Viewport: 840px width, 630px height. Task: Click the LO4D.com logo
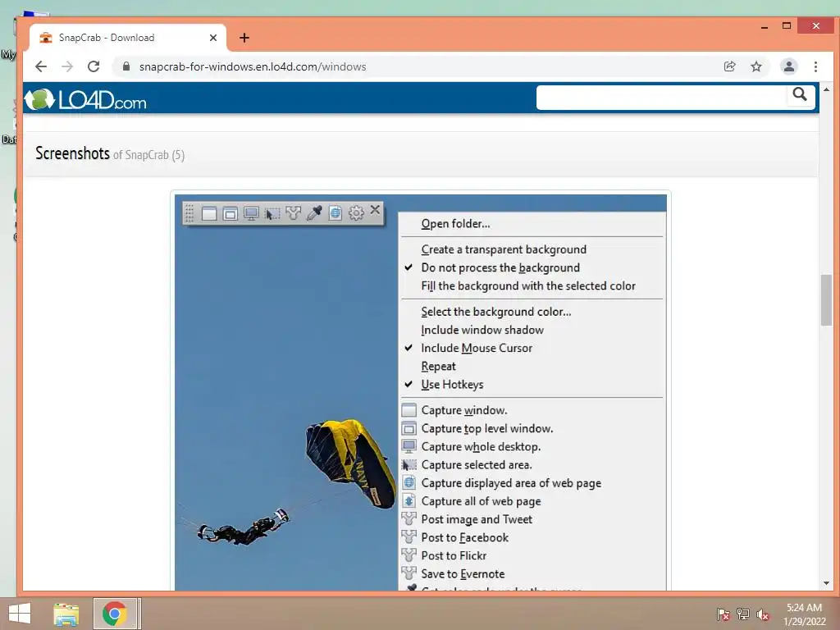click(85, 99)
